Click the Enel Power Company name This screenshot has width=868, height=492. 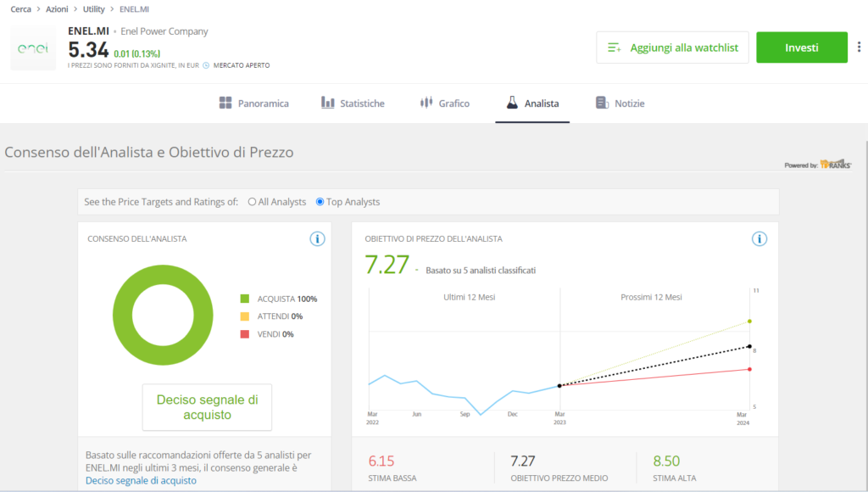tap(164, 31)
